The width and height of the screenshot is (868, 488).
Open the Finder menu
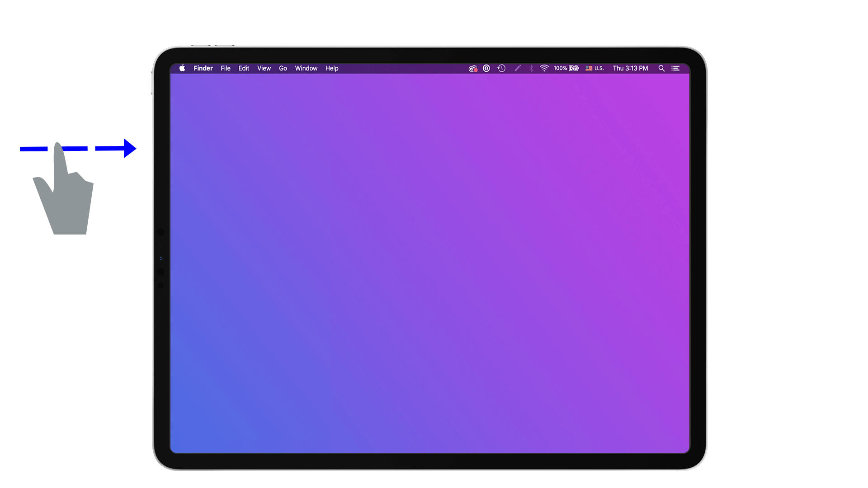pos(203,68)
